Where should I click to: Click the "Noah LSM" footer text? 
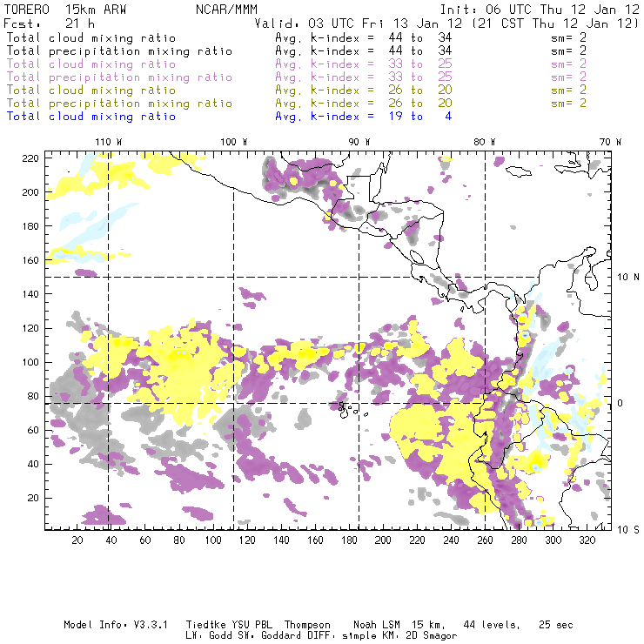pos(377,625)
